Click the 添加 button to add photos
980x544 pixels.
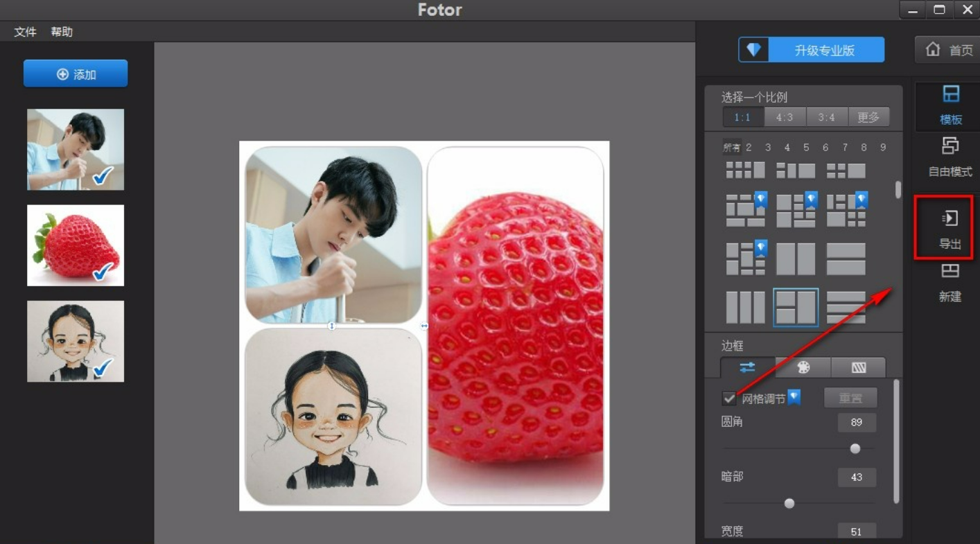[x=76, y=74]
